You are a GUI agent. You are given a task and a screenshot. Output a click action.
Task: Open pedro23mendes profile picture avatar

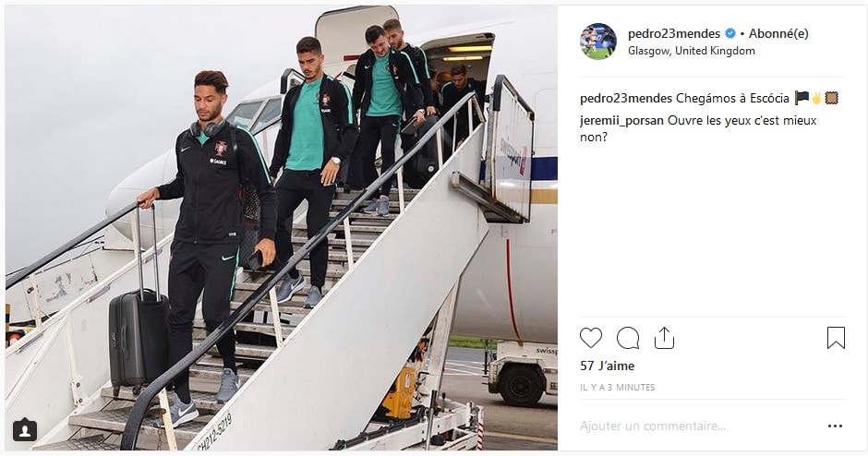[598, 42]
